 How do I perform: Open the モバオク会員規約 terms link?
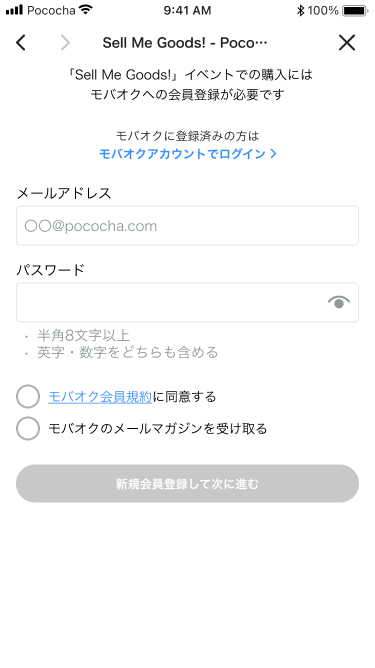coord(100,397)
